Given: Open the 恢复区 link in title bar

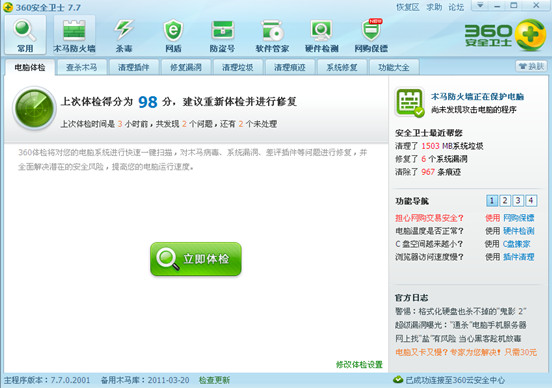Looking at the screenshot, I should tap(408, 7).
